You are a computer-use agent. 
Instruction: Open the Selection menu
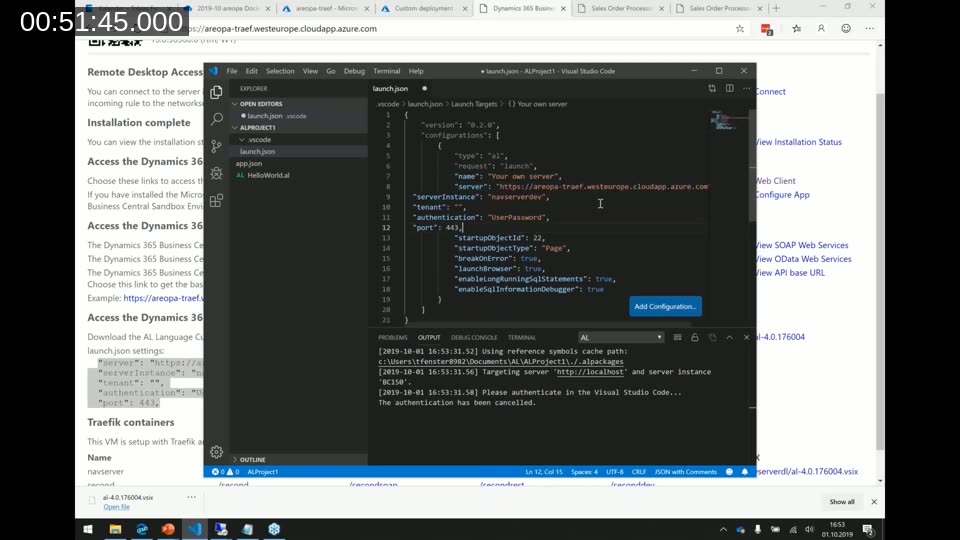click(x=280, y=71)
